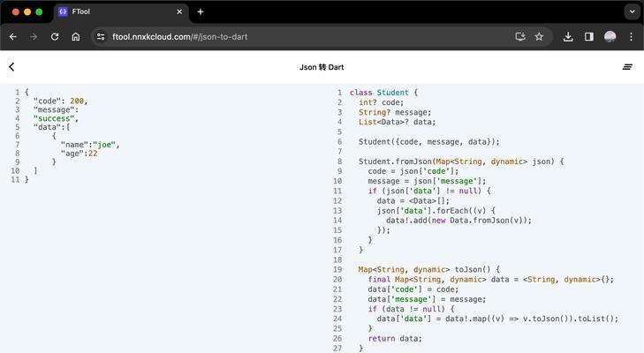Viewport: 644px width, 353px height.
Task: Click the FTool tab favicon
Action: click(63, 11)
